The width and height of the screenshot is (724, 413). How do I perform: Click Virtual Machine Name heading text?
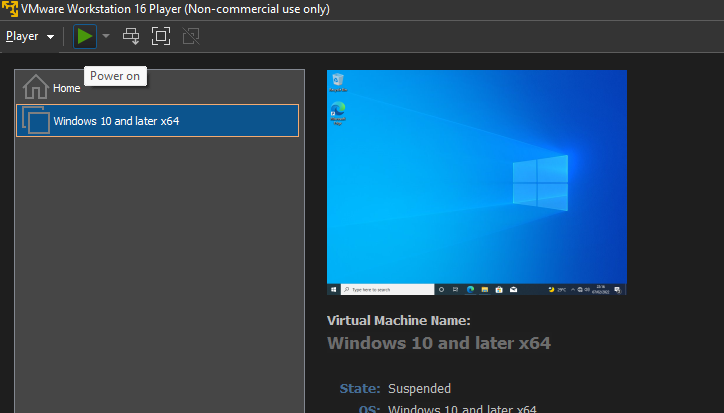(x=398, y=321)
